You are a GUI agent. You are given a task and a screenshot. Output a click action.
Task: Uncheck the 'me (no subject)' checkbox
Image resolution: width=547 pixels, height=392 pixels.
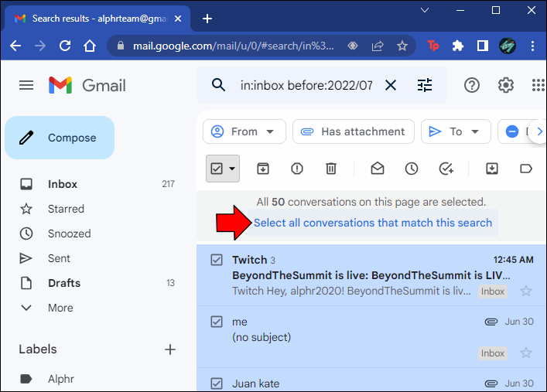[217, 322]
